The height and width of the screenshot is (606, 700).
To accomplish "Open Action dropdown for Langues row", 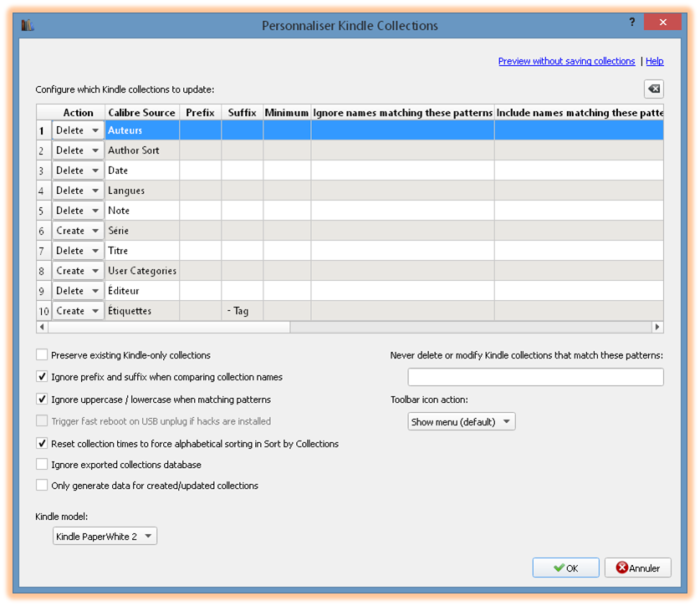I will [x=78, y=191].
